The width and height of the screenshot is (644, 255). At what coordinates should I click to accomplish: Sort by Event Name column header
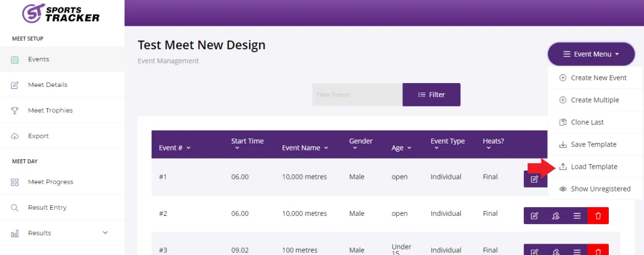click(305, 148)
